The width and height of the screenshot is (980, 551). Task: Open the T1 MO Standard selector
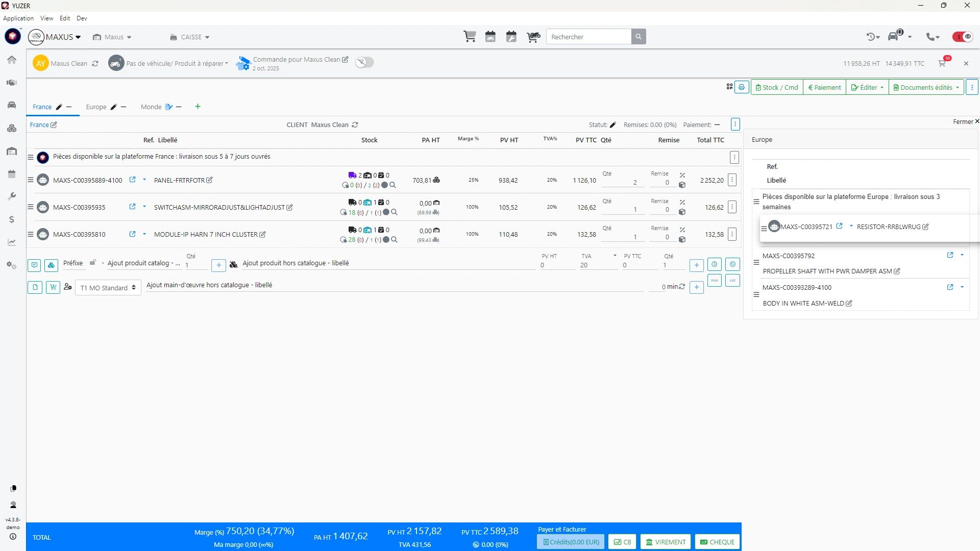(x=108, y=288)
